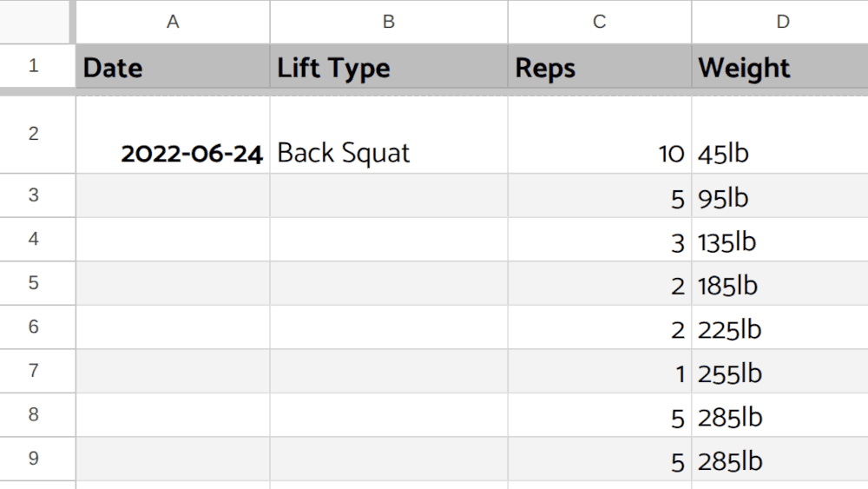The height and width of the screenshot is (489, 868).
Task: Click column A header
Action: point(173,22)
